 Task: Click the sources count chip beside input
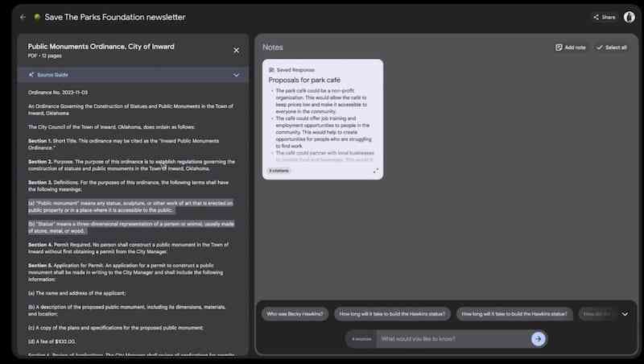point(361,339)
